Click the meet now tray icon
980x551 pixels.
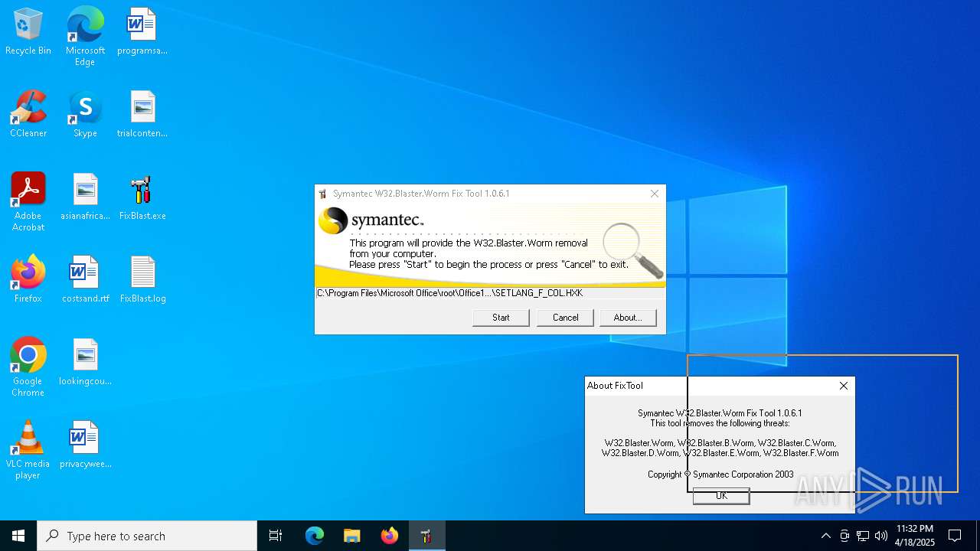pos(844,536)
